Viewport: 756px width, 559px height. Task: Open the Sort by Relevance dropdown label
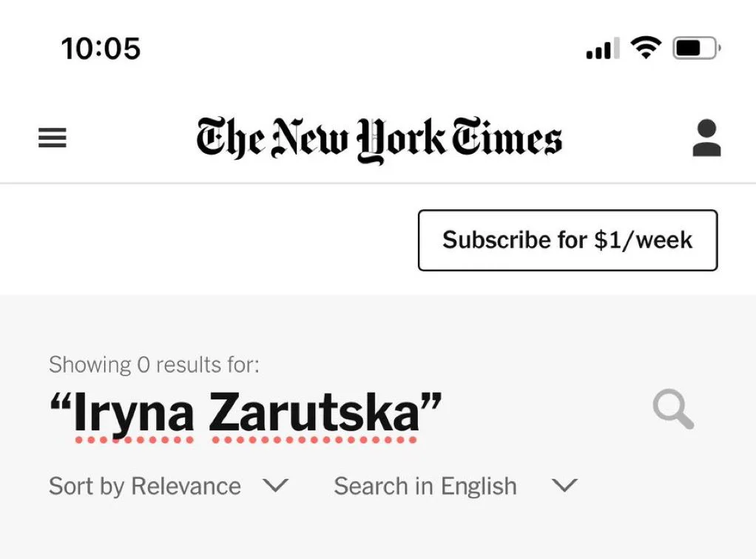coord(145,486)
